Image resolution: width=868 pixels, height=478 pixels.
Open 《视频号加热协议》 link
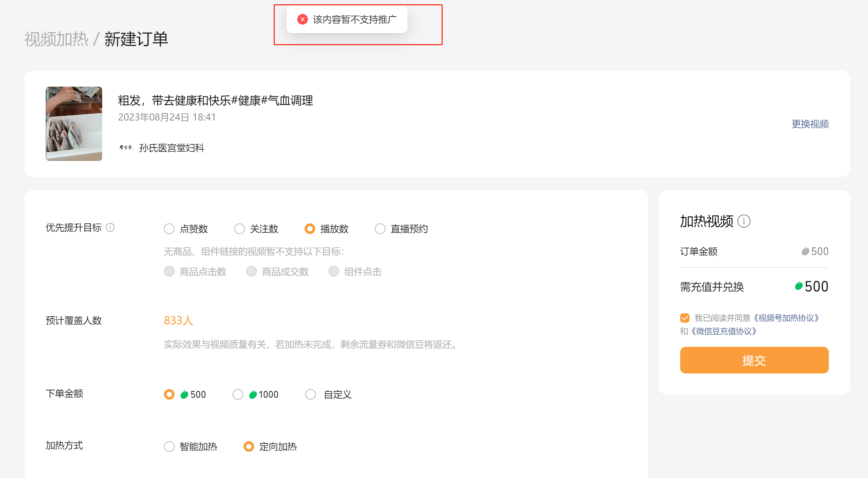pyautogui.click(x=786, y=318)
